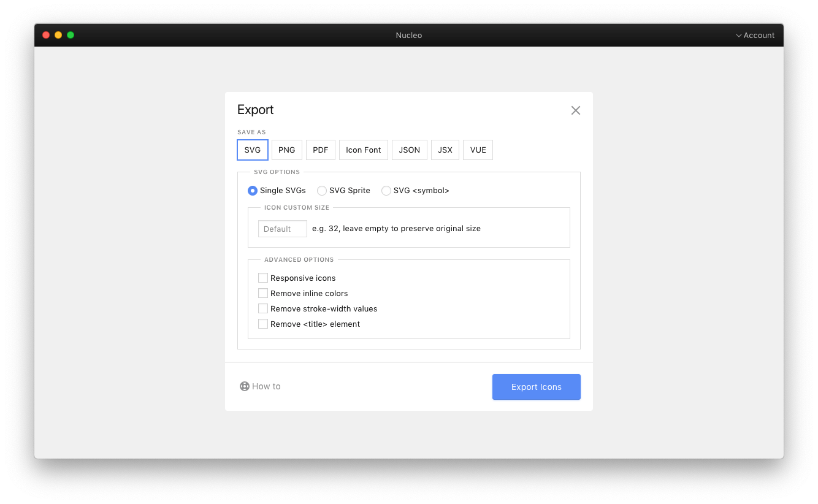The height and width of the screenshot is (504, 818).
Task: Choose the SVG <symbol> radio option
Action: 386,191
